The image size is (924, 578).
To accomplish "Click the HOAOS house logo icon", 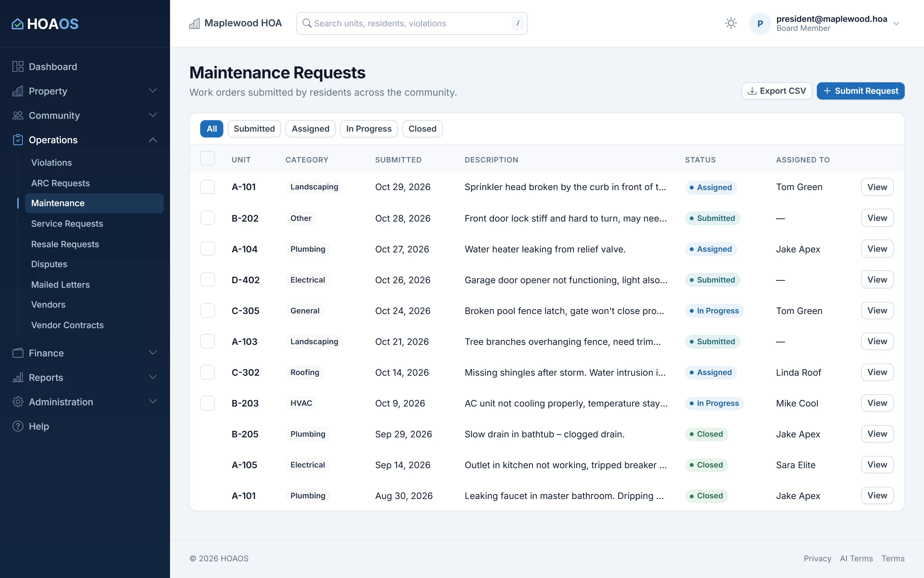I will pos(18,24).
